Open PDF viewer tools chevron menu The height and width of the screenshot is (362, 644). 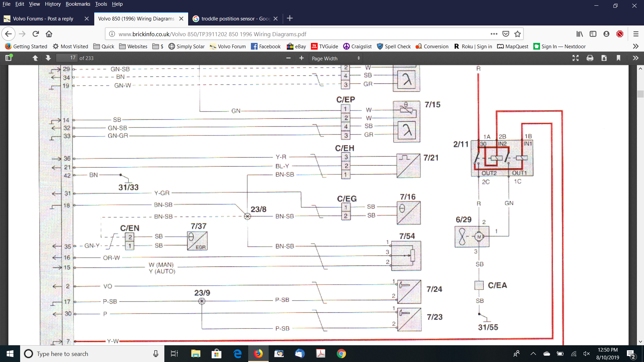(635, 58)
